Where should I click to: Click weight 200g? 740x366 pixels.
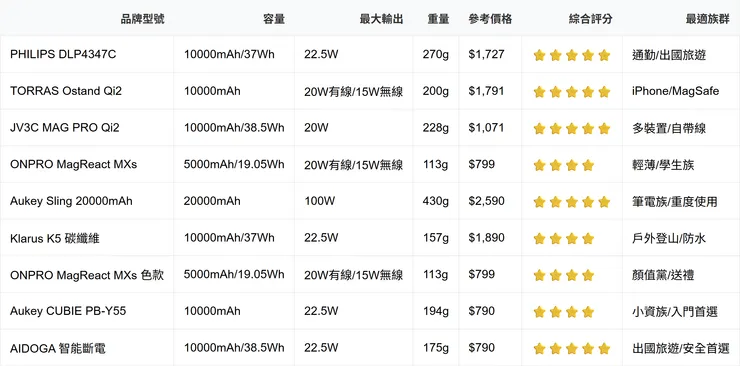point(436,91)
